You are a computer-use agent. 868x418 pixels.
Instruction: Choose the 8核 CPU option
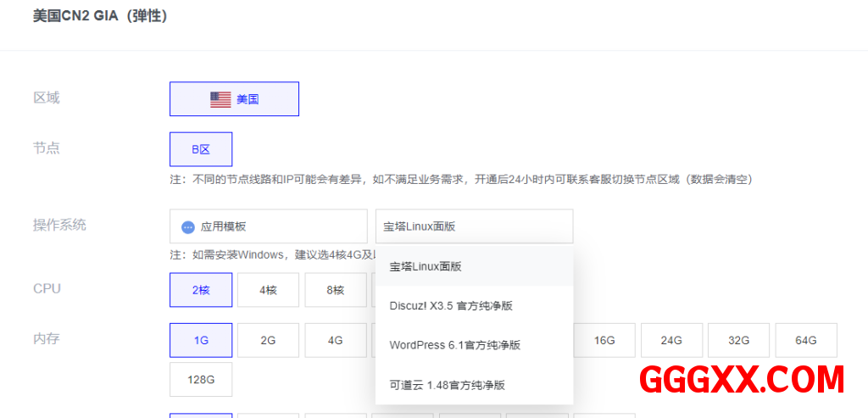tap(336, 290)
